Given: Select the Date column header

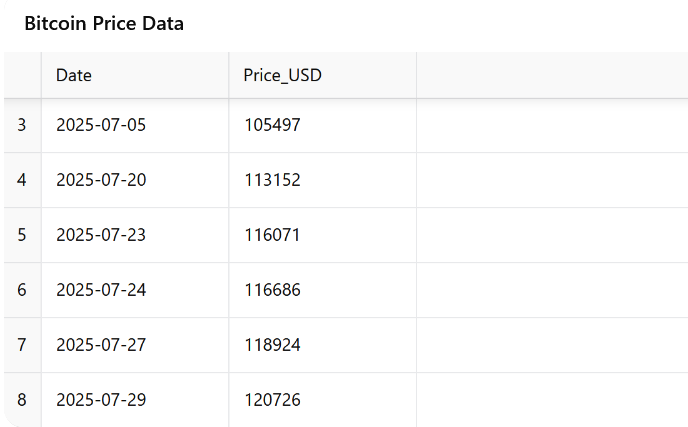Looking at the screenshot, I should [x=135, y=75].
